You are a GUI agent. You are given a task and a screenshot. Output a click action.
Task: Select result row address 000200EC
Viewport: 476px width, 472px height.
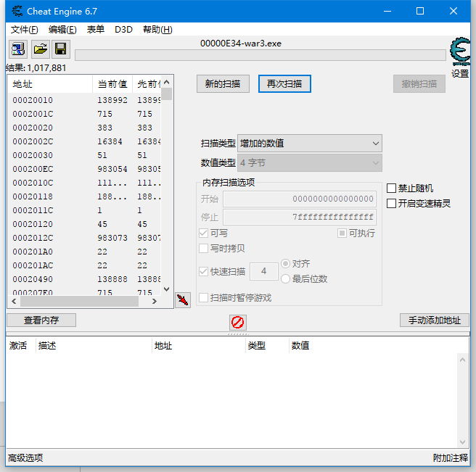click(84, 169)
